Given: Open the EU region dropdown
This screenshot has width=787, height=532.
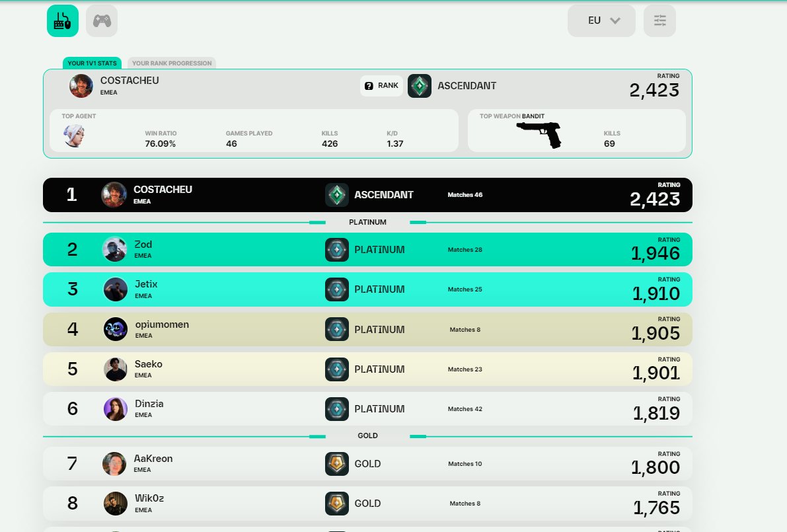Looking at the screenshot, I should (601, 20).
